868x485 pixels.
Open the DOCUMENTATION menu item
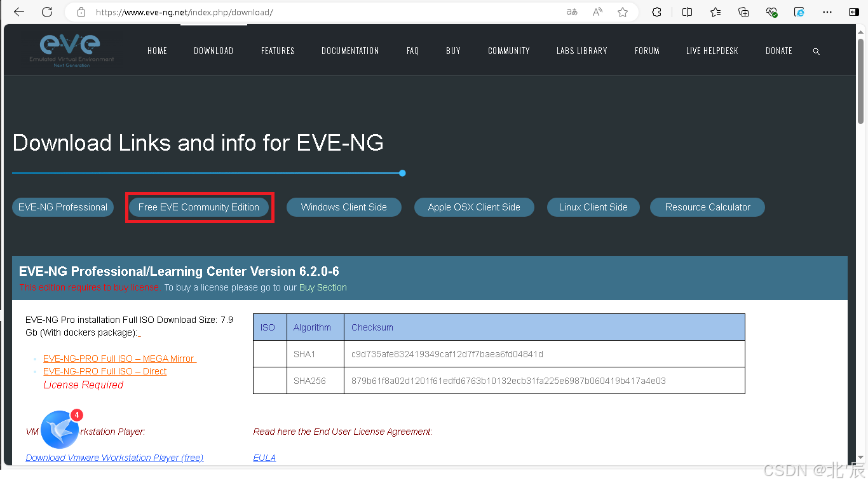[350, 51]
